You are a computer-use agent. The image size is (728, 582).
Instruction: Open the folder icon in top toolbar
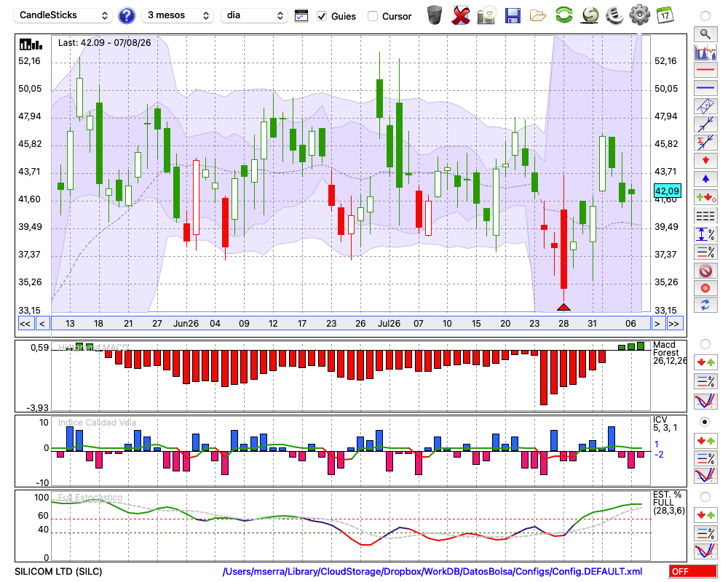pyautogui.click(x=538, y=16)
